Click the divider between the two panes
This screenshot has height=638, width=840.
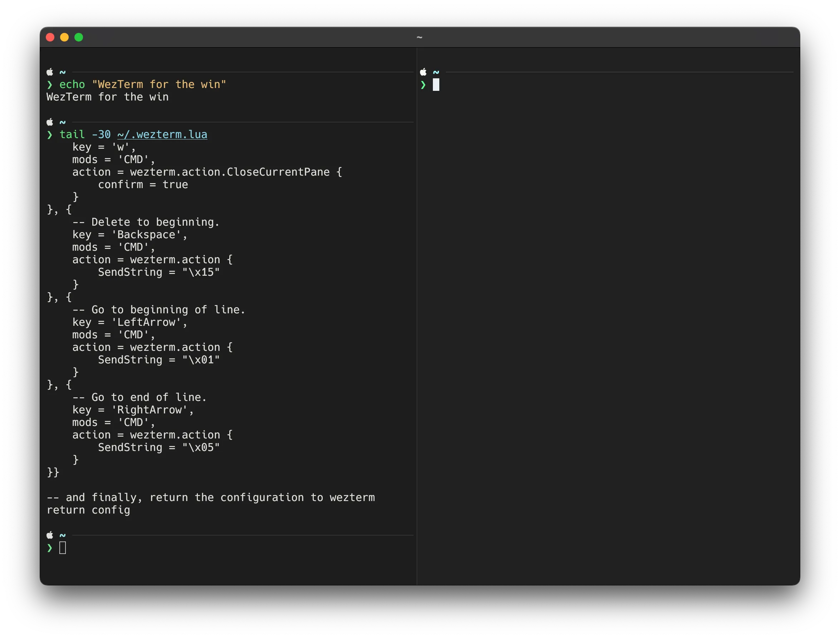pos(417,304)
